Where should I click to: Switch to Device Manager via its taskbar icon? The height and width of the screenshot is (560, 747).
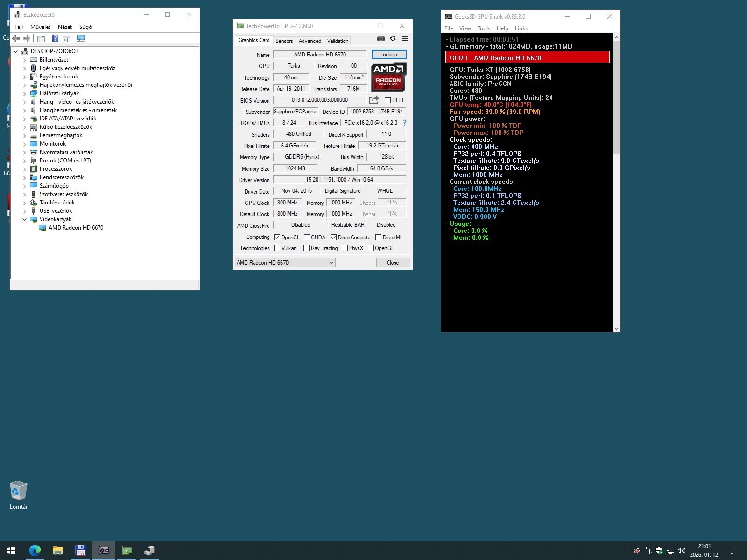coord(149,551)
